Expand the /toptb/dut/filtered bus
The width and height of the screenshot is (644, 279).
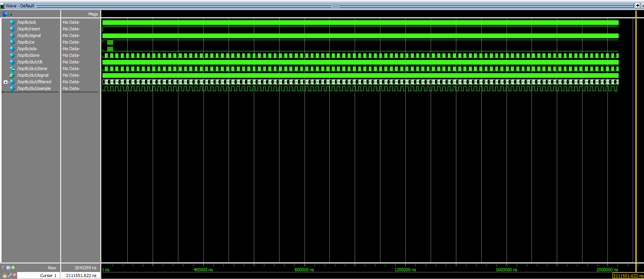pyautogui.click(x=5, y=82)
